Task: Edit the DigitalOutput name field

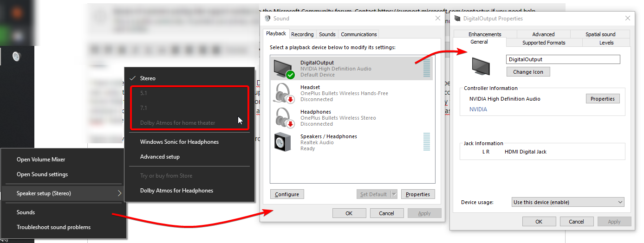Action: (x=563, y=59)
